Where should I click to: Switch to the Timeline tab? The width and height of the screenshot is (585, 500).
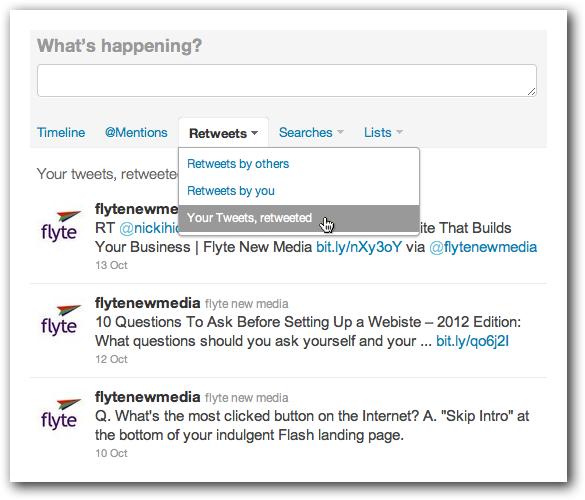pos(61,132)
